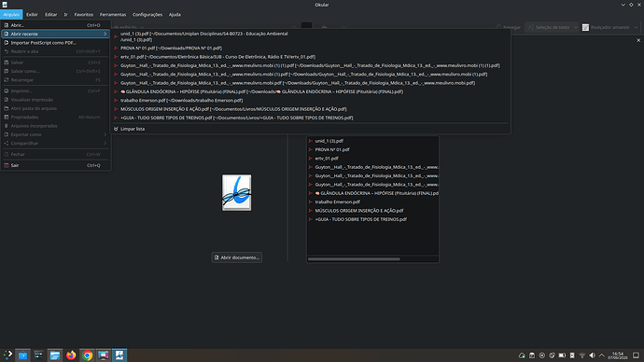Image resolution: width=644 pixels, height=362 pixels.
Task: Open the volume control in system tray
Action: [x=592, y=355]
